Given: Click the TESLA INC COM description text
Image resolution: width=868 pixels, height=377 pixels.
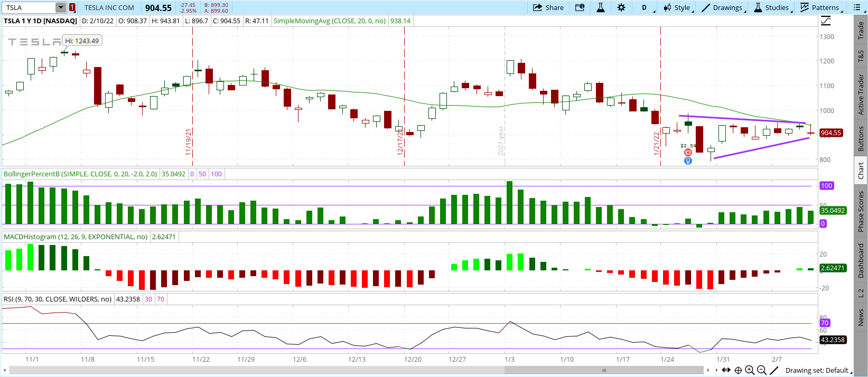Looking at the screenshot, I should coord(109,7).
